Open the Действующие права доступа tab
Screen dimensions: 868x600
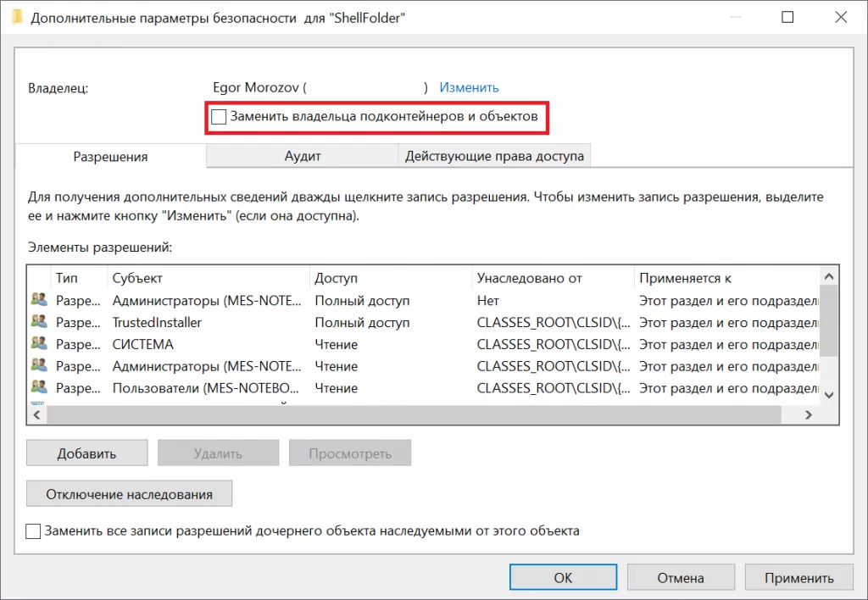coord(494,156)
